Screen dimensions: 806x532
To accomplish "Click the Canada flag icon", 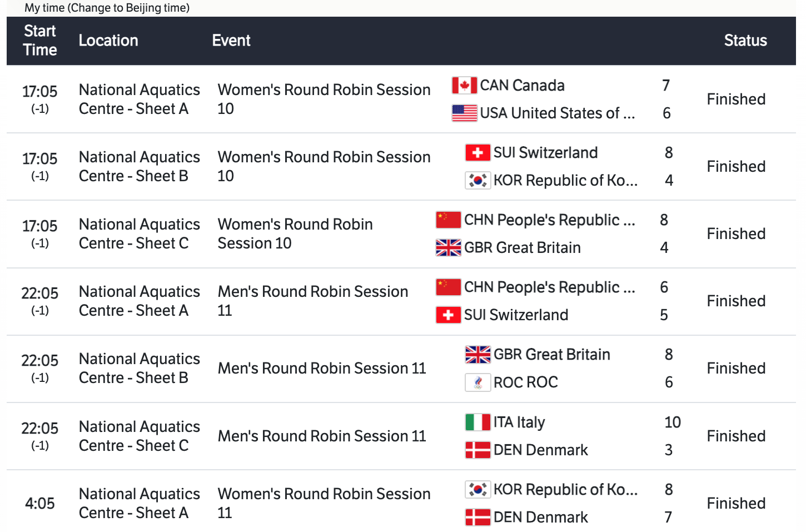I will pyautogui.click(x=464, y=86).
